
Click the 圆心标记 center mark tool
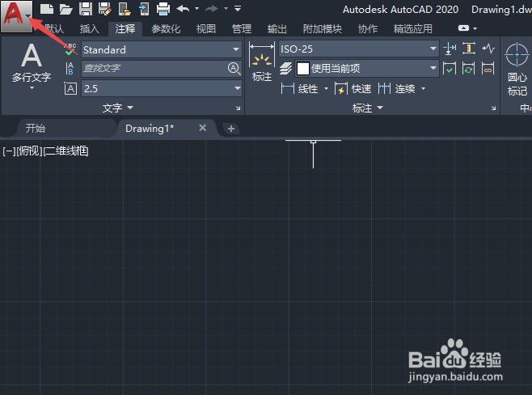pyautogui.click(x=517, y=69)
